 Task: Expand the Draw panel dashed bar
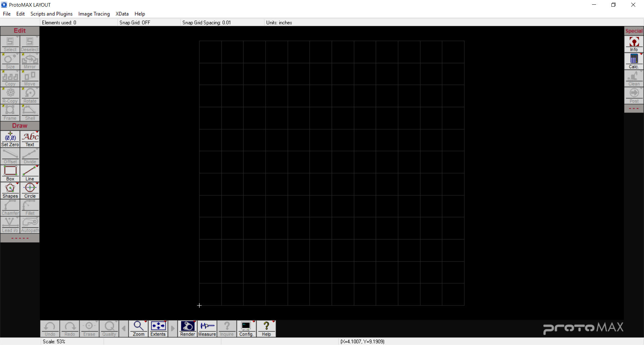click(x=20, y=238)
